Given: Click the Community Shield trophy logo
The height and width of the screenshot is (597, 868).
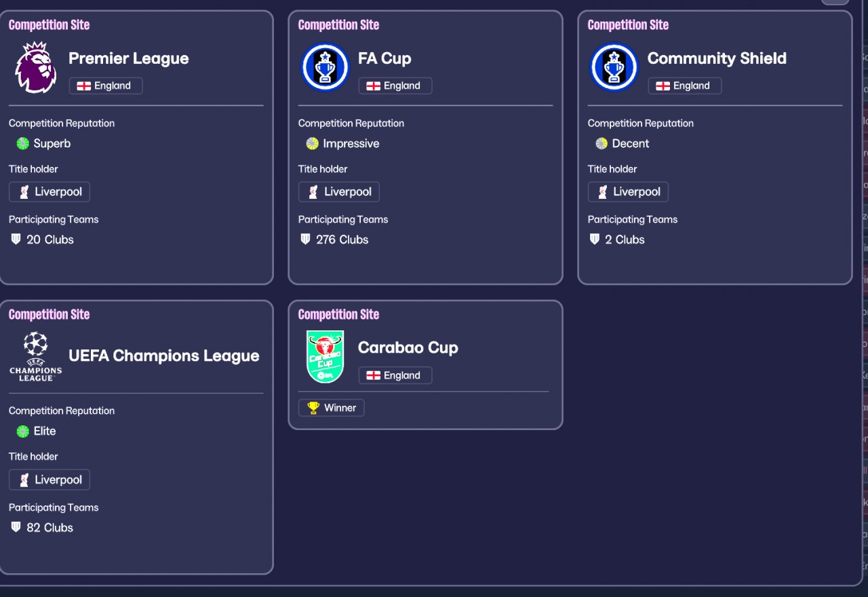Looking at the screenshot, I should pyautogui.click(x=614, y=67).
